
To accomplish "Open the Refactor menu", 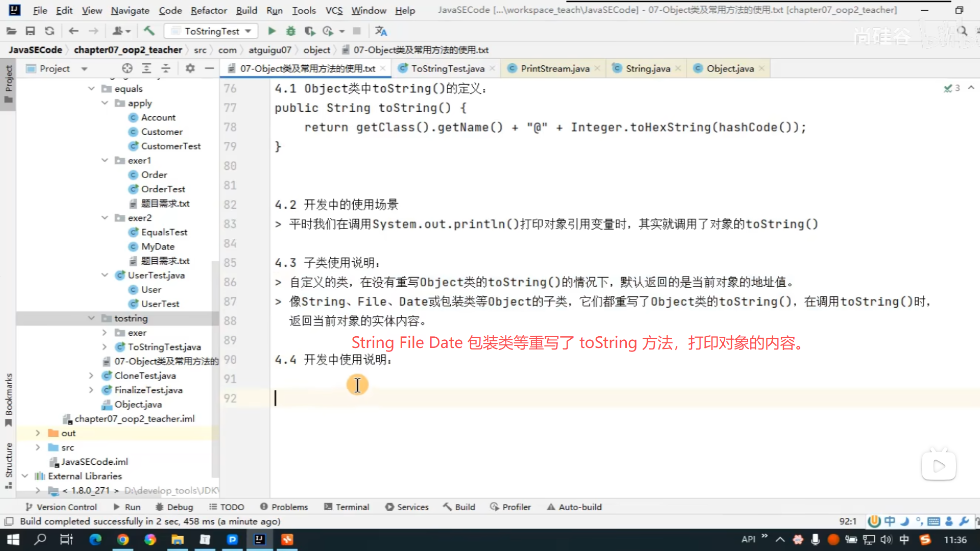I will (208, 10).
